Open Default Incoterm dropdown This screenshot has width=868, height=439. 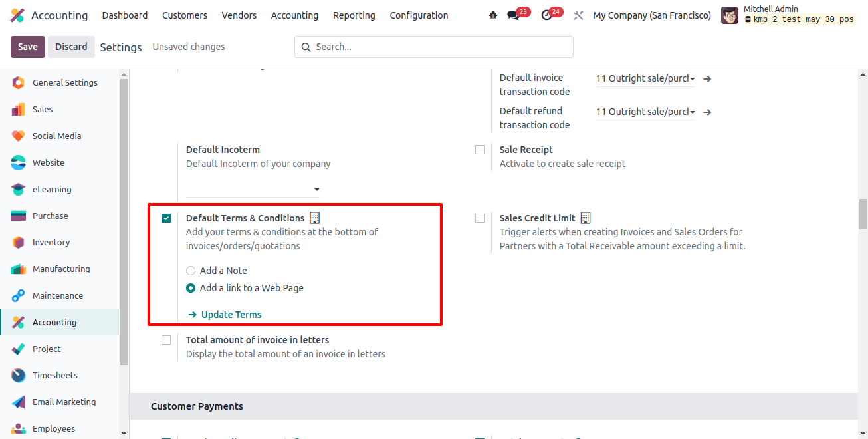253,190
